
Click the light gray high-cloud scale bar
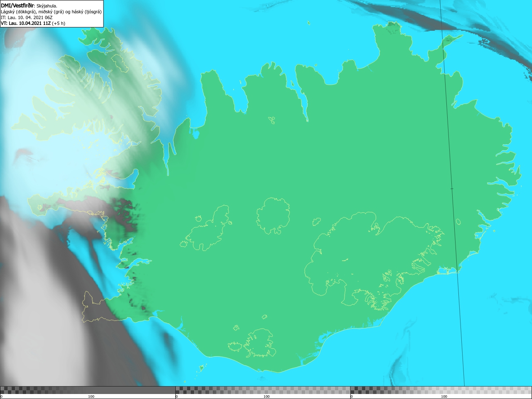(x=441, y=390)
